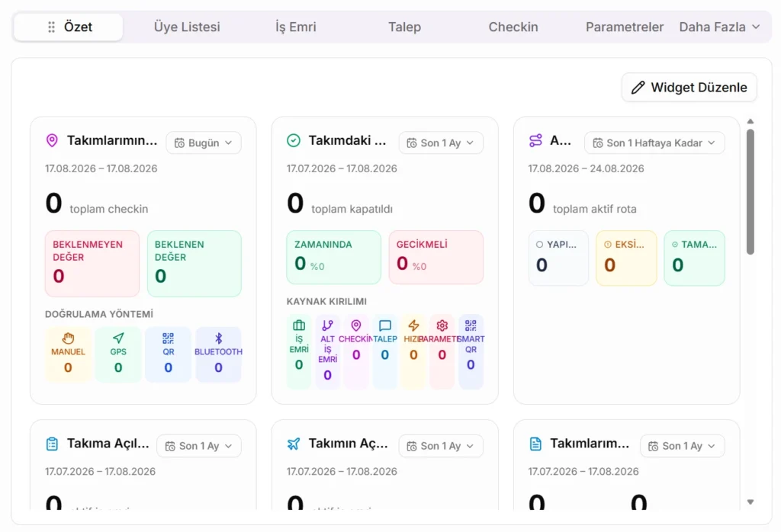Click the vertical scrollbar thumb
This screenshot has width=781, height=532.
(750, 191)
